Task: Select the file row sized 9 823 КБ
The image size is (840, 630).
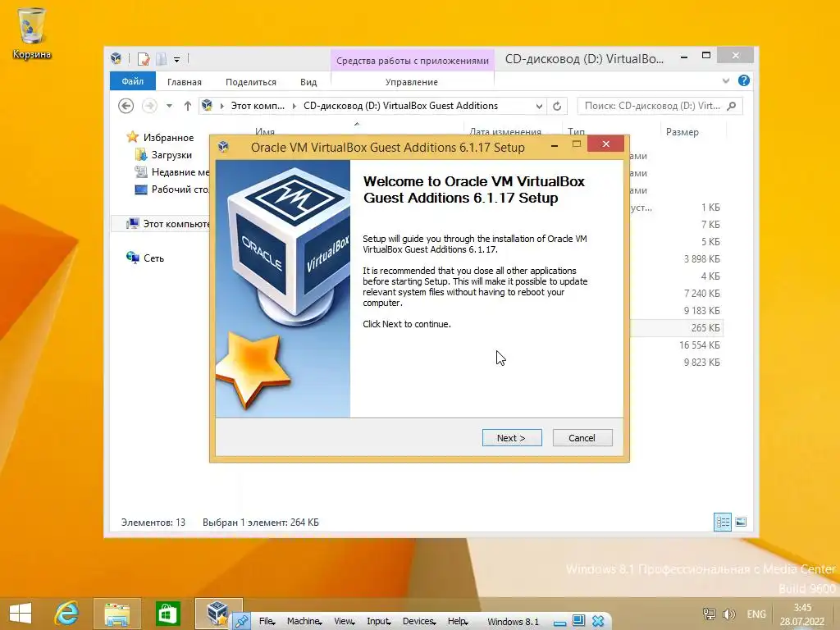Action: pyautogui.click(x=676, y=362)
